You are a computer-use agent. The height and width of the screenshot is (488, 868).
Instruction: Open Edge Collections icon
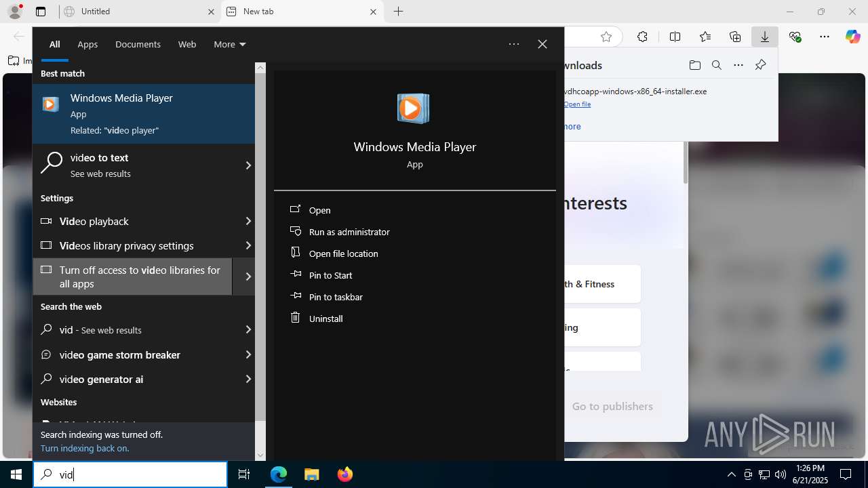point(735,37)
